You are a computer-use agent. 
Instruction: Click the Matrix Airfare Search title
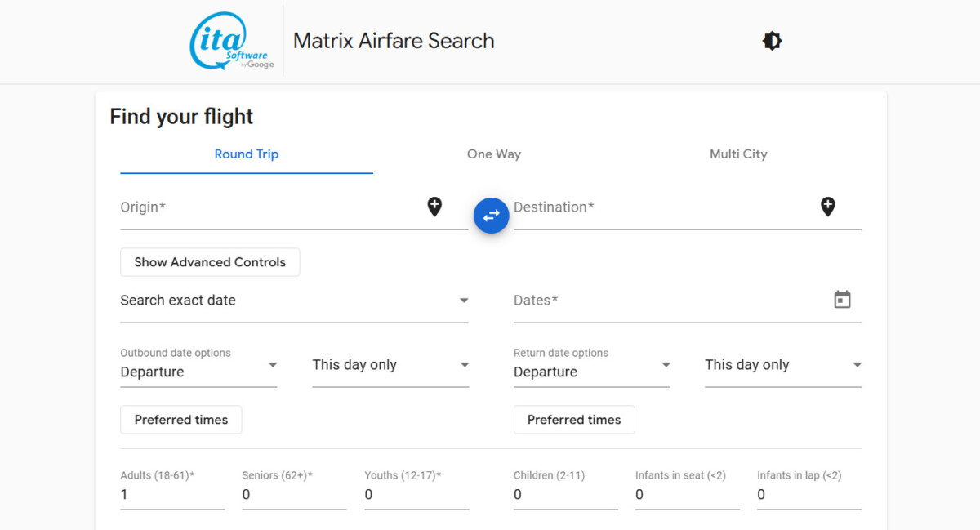tap(394, 41)
